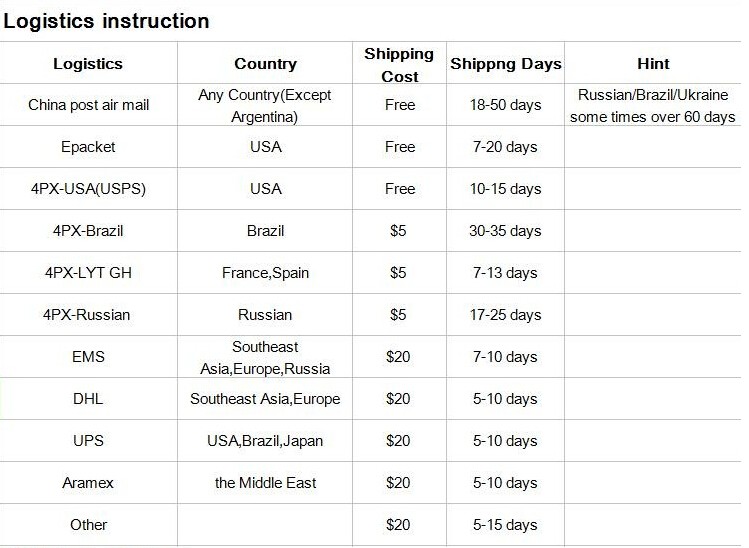This screenshot has width=749, height=548.
Task: Select the Epacket logistics cell
Action: pos(88,147)
